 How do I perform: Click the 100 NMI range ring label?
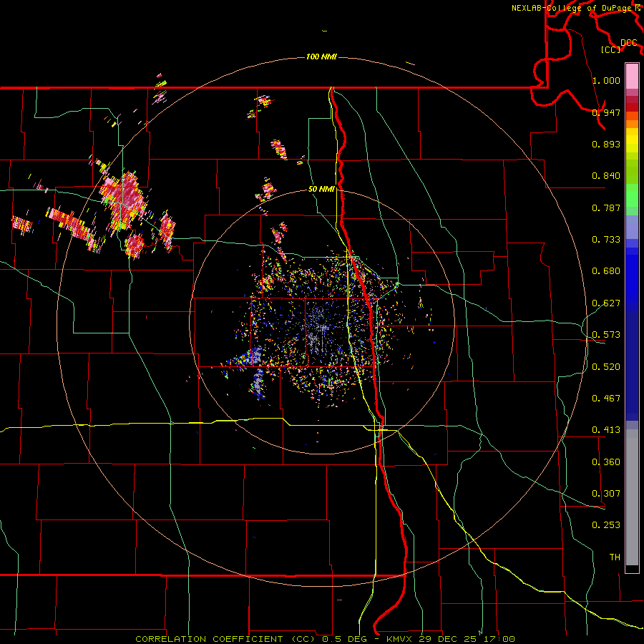(321, 57)
